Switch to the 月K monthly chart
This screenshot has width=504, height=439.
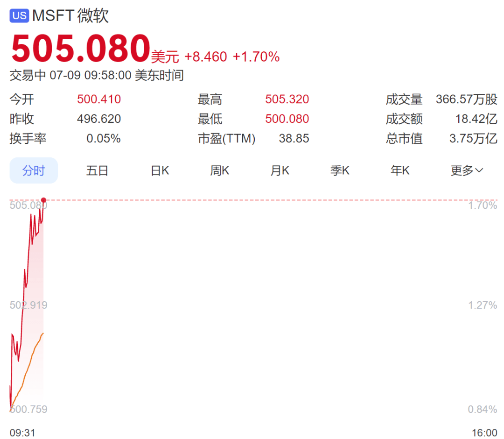pyautogui.click(x=280, y=170)
